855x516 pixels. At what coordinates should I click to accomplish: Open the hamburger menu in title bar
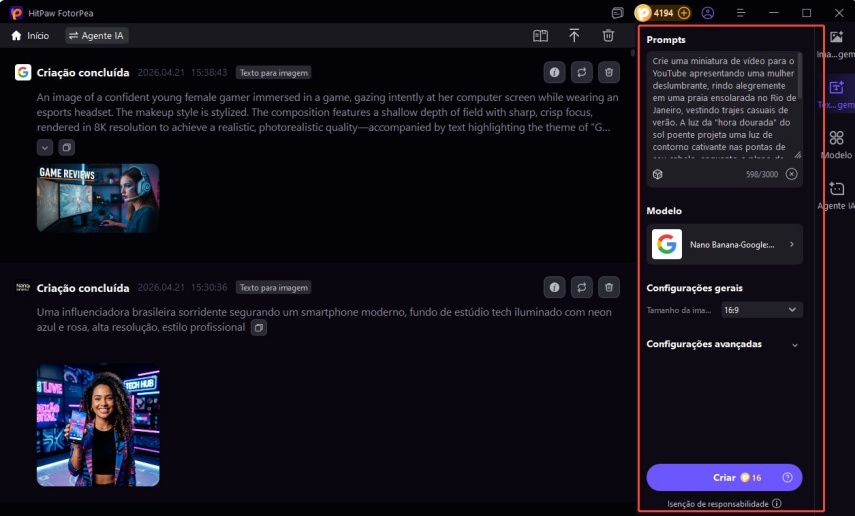(740, 13)
